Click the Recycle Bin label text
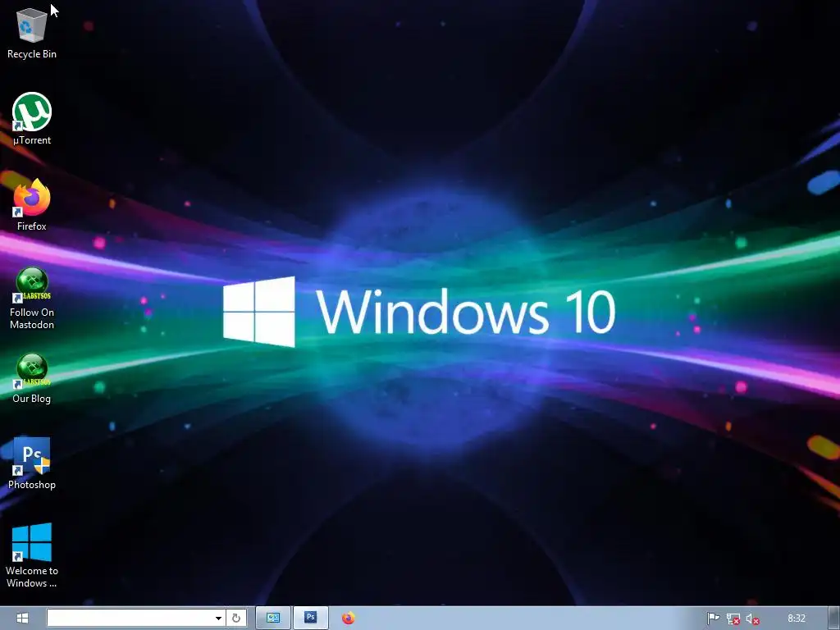Image resolution: width=840 pixels, height=630 pixels. click(32, 54)
